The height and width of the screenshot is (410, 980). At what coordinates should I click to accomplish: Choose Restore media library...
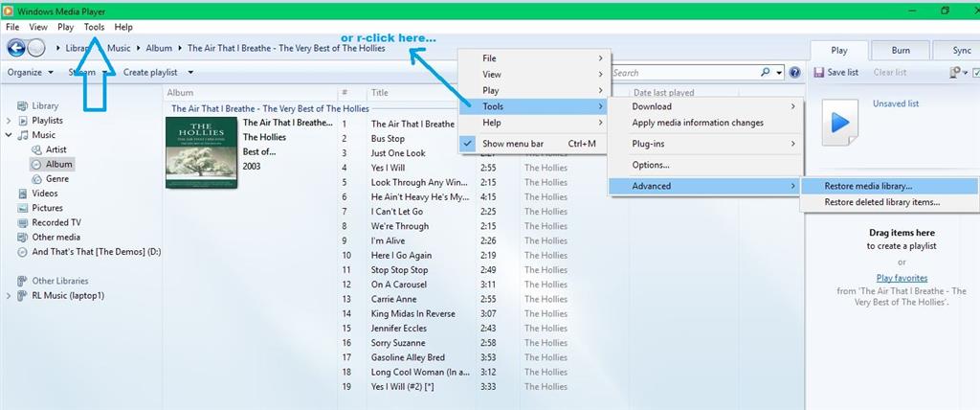[x=890, y=186]
